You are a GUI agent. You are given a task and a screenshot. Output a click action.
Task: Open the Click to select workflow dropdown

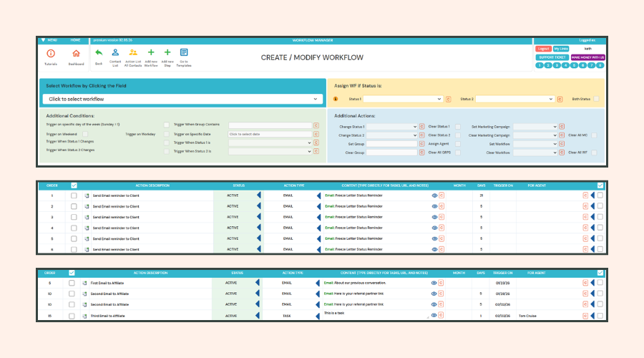182,99
